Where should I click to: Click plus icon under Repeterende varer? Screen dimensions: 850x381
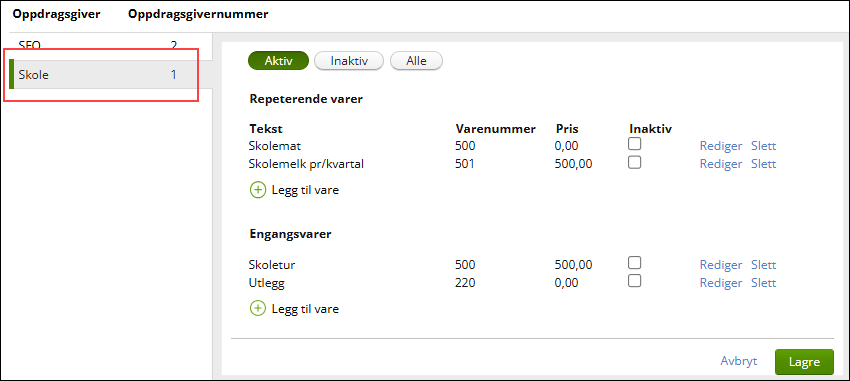257,190
